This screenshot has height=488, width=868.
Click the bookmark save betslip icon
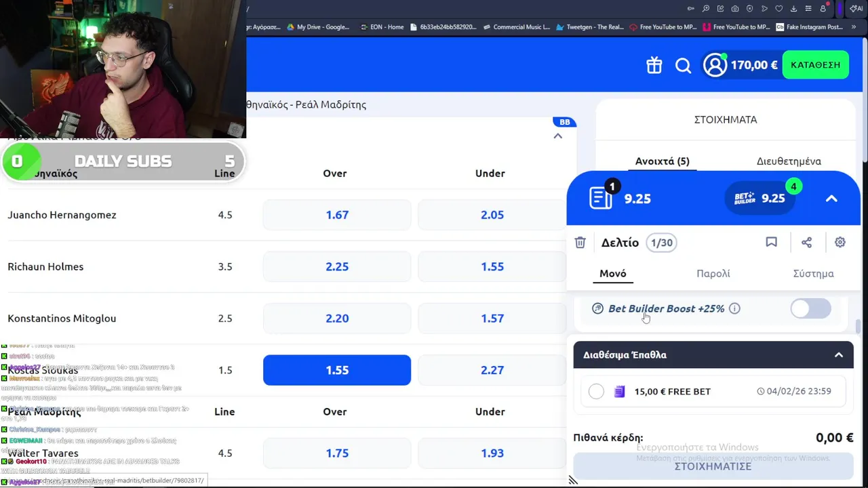tap(771, 242)
